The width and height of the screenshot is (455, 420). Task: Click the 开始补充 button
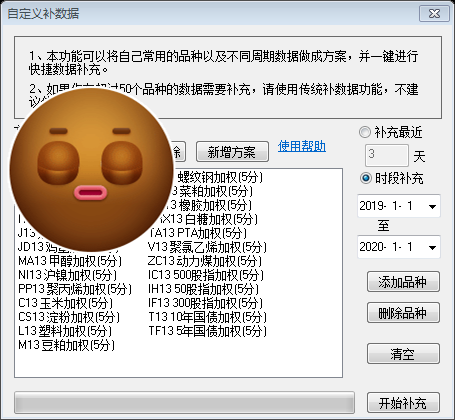pos(403,403)
